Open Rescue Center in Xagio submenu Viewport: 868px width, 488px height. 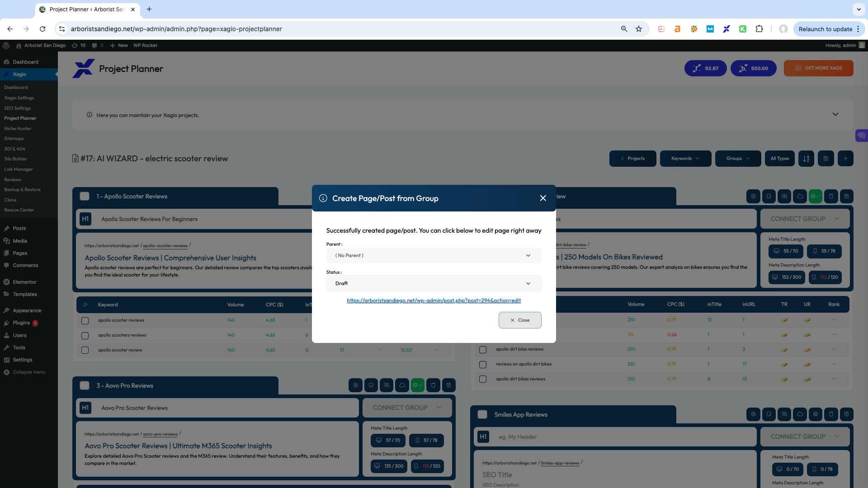[x=19, y=210]
